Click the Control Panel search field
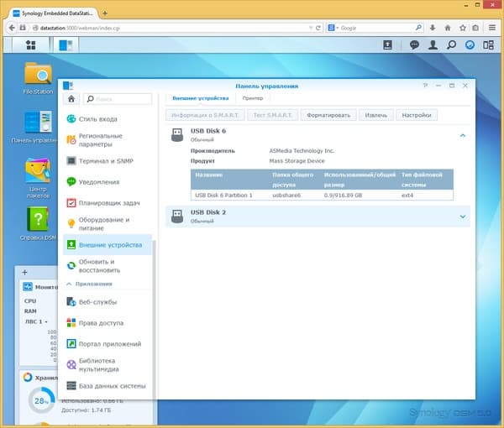Image resolution: width=504 pixels, height=428 pixels. click(118, 99)
